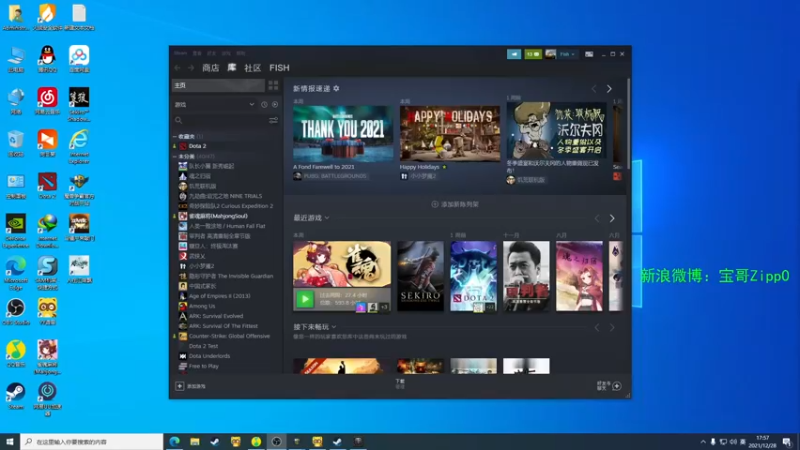Open the Store tab
Image resolution: width=800 pixels, height=450 pixels.
point(210,68)
